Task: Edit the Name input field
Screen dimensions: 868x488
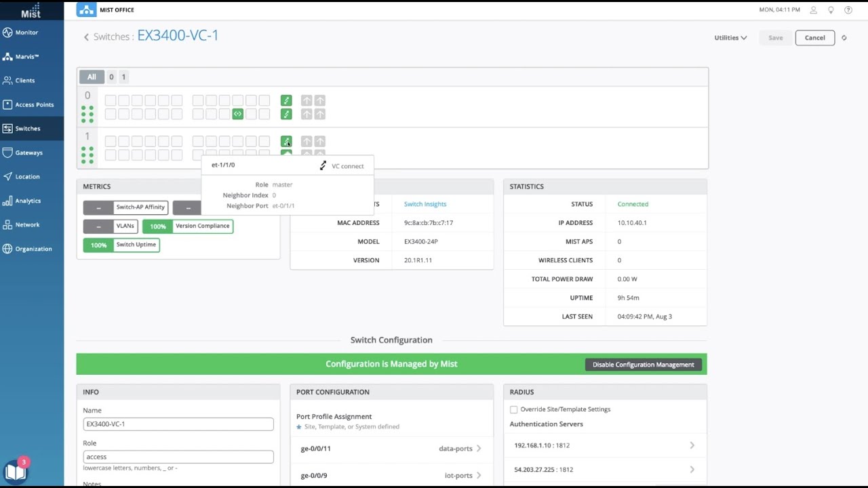Action: [x=178, y=424]
